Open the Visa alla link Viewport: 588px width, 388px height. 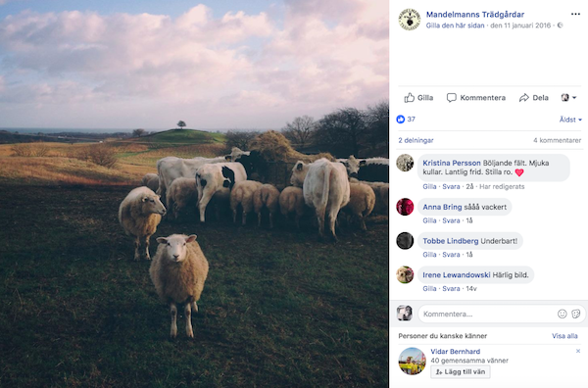point(564,336)
